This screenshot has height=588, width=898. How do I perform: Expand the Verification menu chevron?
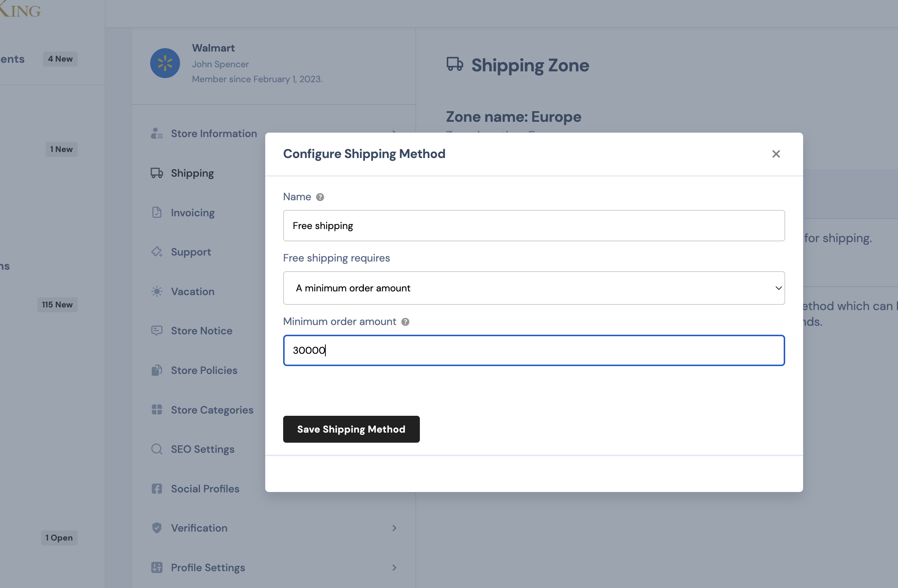coord(394,528)
